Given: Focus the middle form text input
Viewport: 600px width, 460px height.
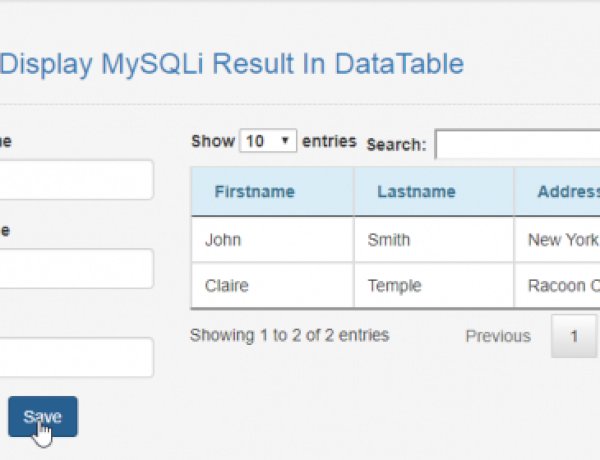Looking at the screenshot, I should click(76, 269).
